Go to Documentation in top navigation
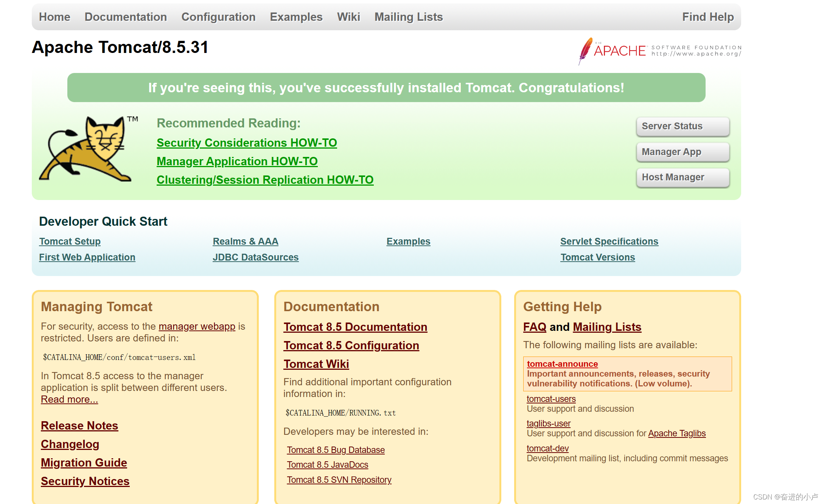 point(126,17)
